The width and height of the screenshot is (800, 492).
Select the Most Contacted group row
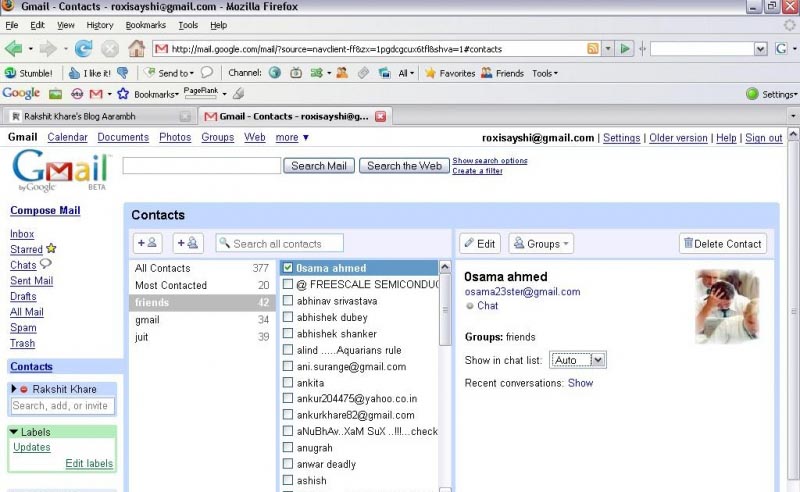point(202,285)
